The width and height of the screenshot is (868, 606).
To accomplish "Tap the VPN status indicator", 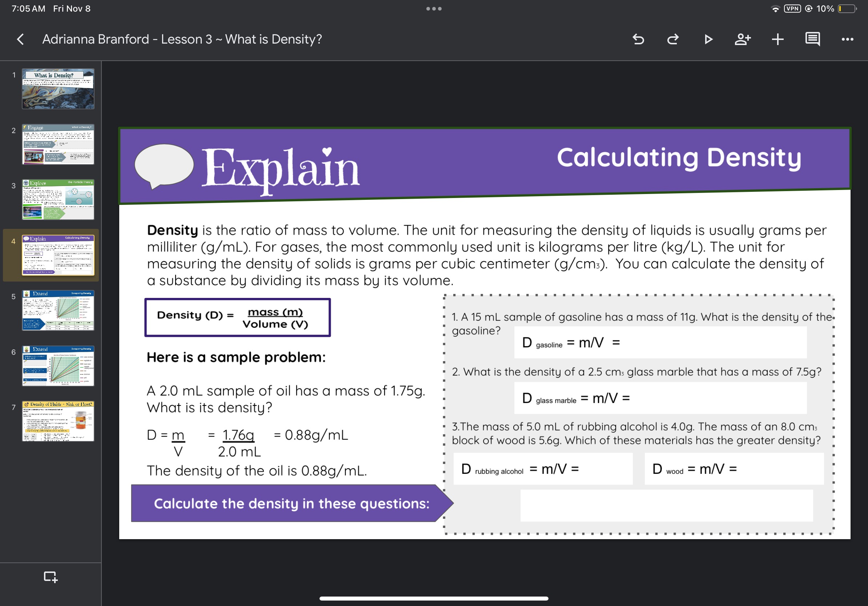I will (x=792, y=9).
